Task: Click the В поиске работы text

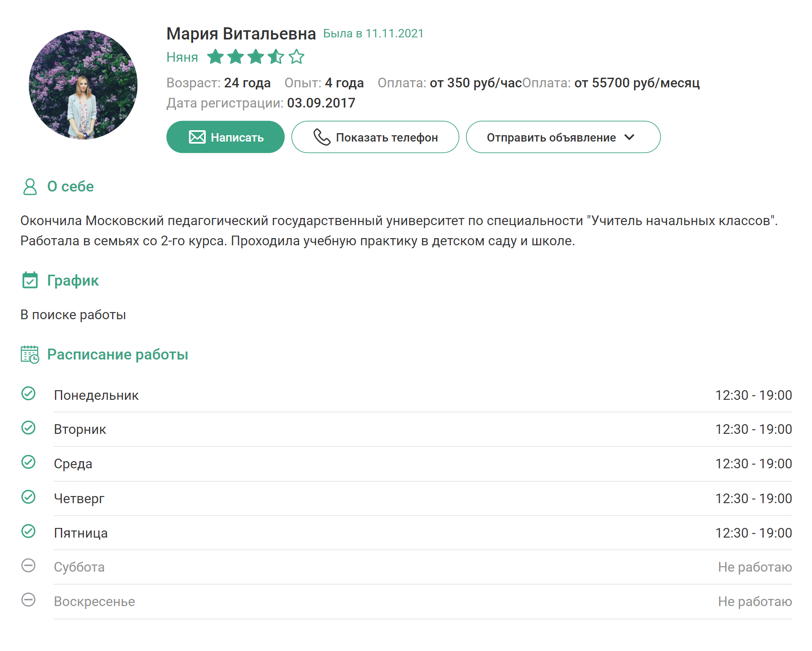Action: pyautogui.click(x=73, y=315)
